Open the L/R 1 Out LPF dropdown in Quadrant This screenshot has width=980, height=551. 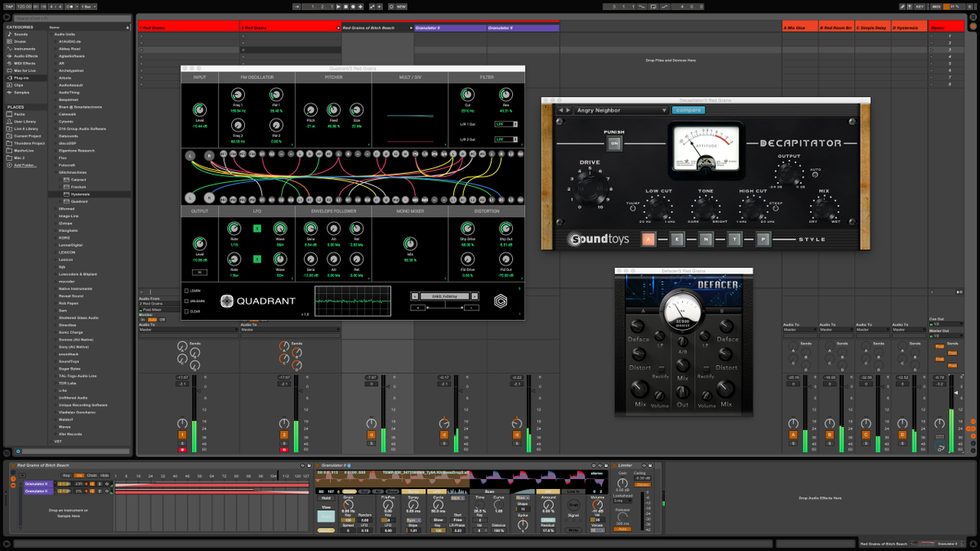(x=506, y=124)
